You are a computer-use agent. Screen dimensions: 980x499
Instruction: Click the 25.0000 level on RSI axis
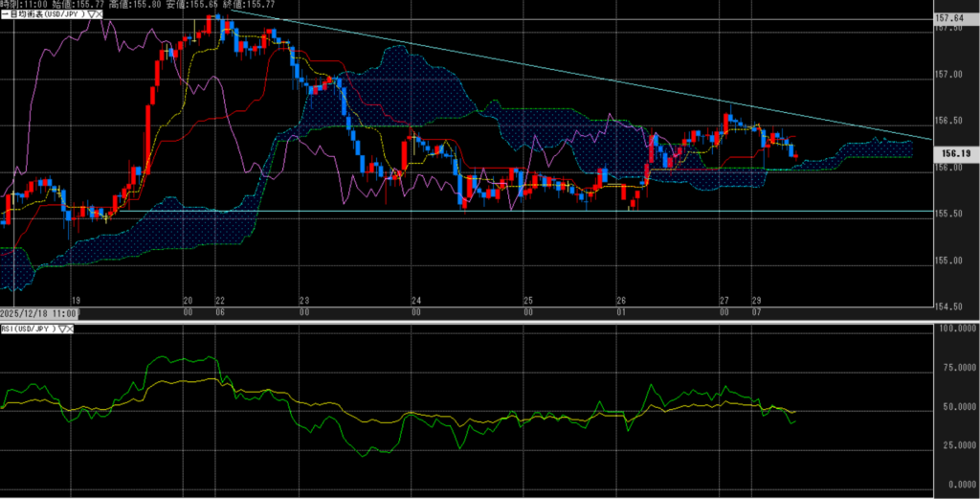(957, 445)
